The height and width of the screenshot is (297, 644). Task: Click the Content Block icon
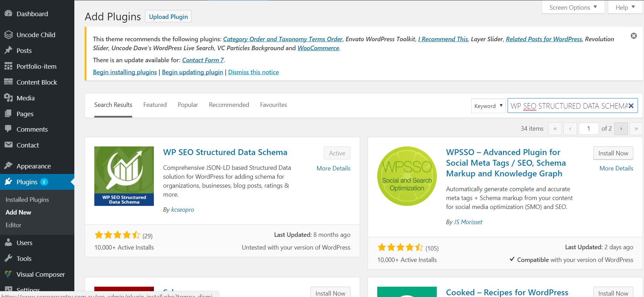pyautogui.click(x=8, y=82)
